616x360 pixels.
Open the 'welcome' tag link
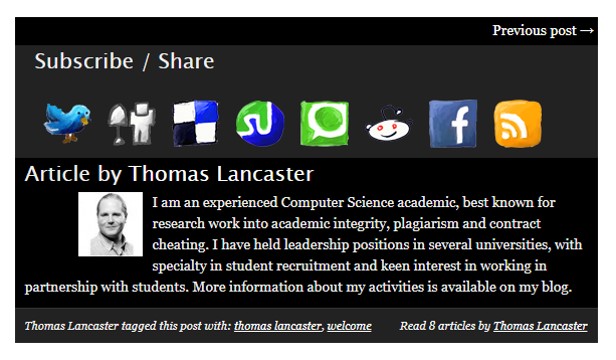pyautogui.click(x=349, y=326)
